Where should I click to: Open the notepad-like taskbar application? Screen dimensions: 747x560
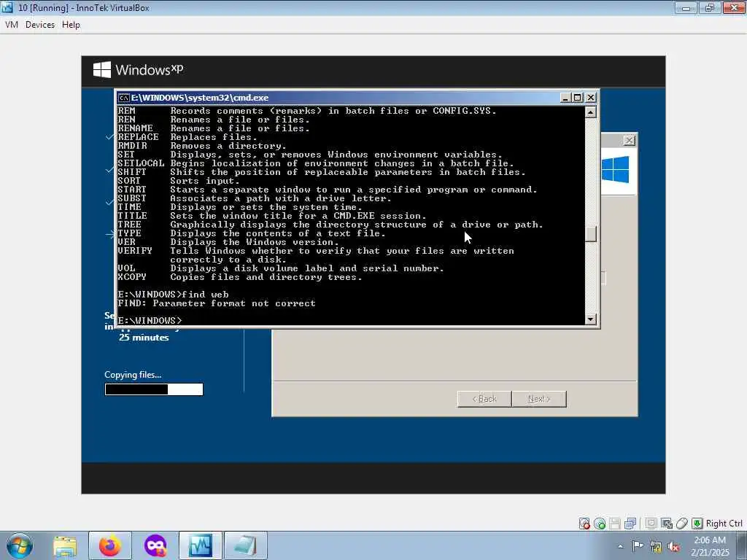click(245, 546)
